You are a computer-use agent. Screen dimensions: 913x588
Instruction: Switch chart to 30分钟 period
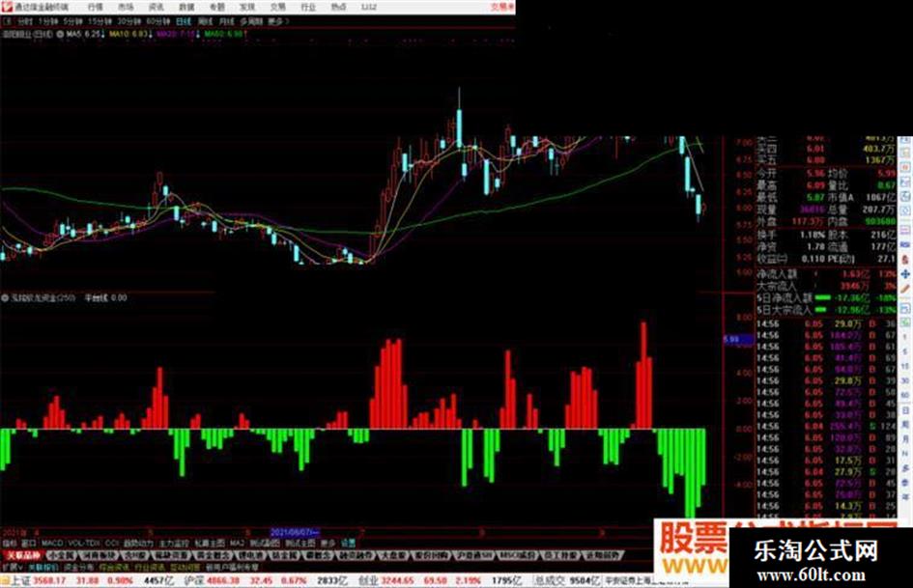[x=128, y=21]
